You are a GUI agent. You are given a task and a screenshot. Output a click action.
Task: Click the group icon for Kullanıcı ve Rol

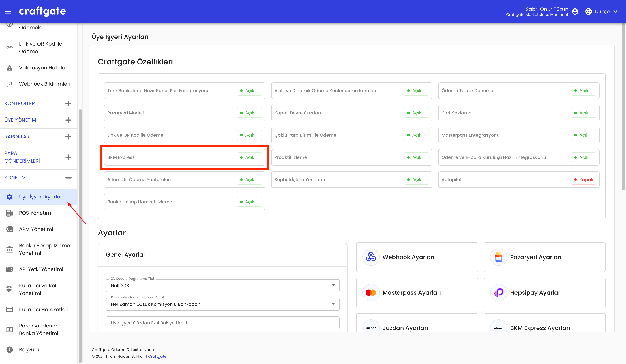(x=9, y=289)
